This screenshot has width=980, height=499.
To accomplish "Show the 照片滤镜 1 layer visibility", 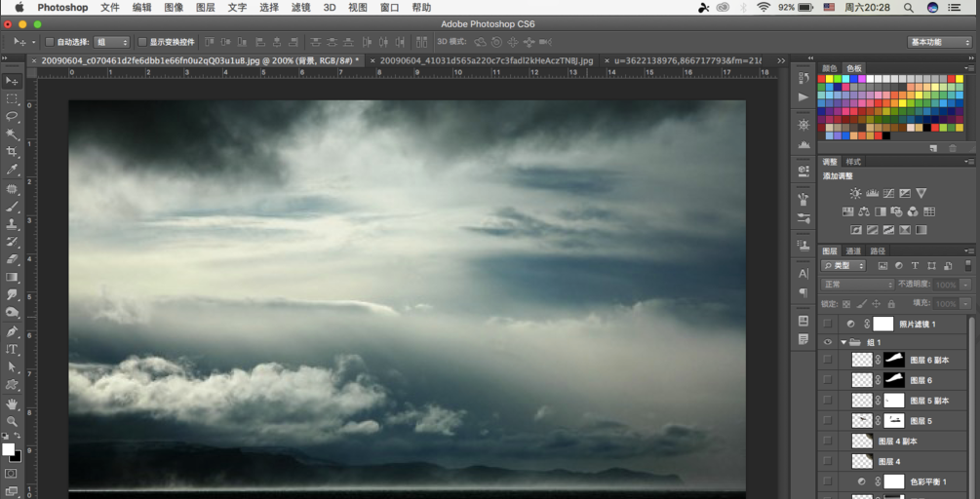I will pyautogui.click(x=828, y=324).
